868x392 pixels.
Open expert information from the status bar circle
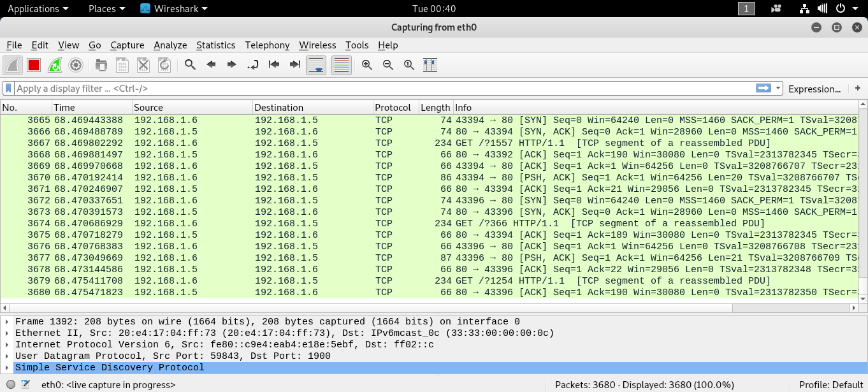pyautogui.click(x=11, y=384)
